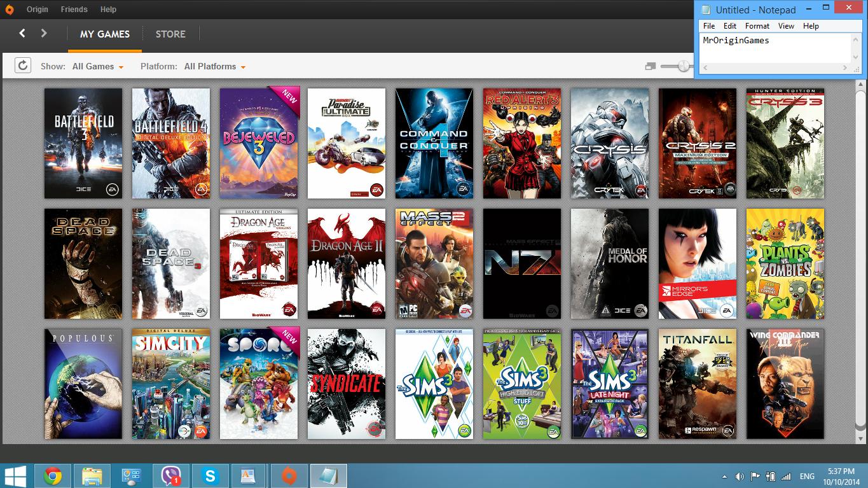Open File Explorer from the taskbar
868x488 pixels.
tap(92, 476)
